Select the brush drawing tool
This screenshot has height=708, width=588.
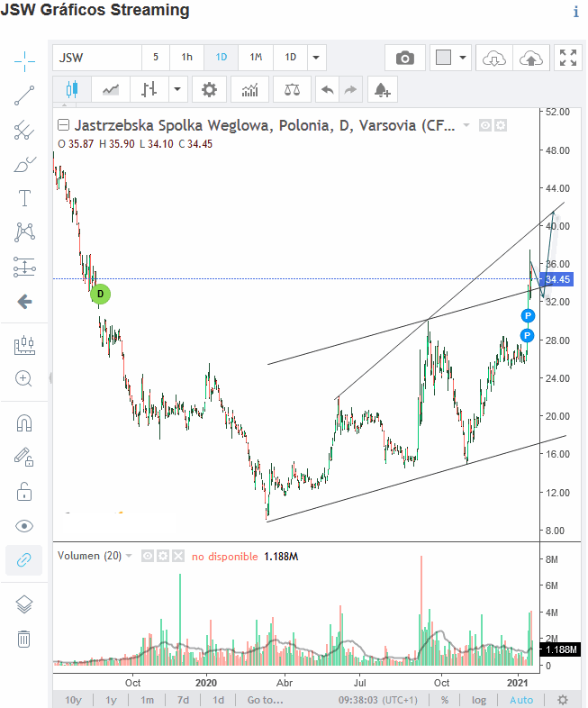(x=24, y=165)
